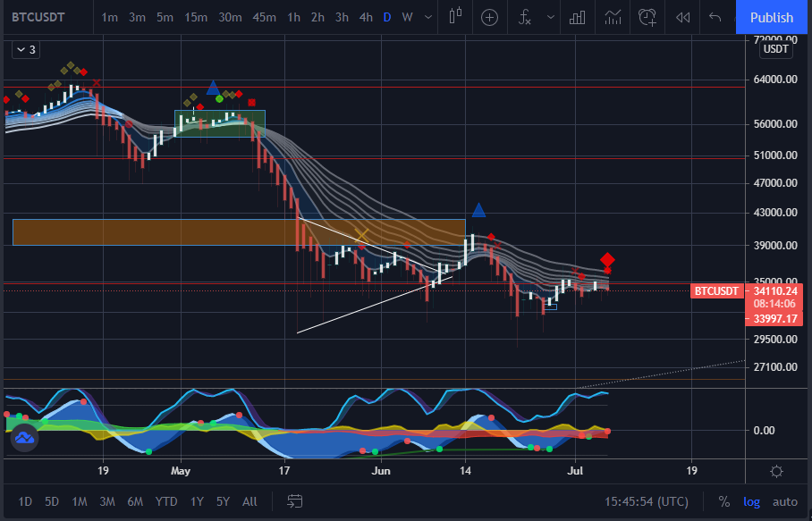Click the Jun date axis label
This screenshot has height=521, width=812.
tap(381, 471)
